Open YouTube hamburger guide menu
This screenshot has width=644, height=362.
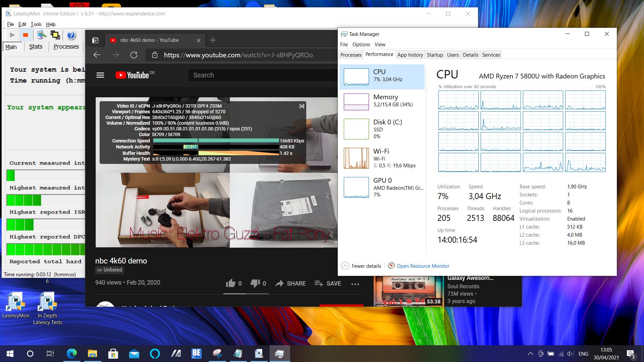tap(100, 75)
